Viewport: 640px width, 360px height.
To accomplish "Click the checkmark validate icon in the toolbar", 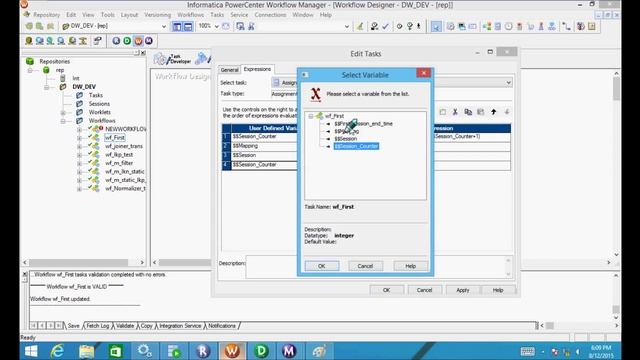I will tap(385, 27).
